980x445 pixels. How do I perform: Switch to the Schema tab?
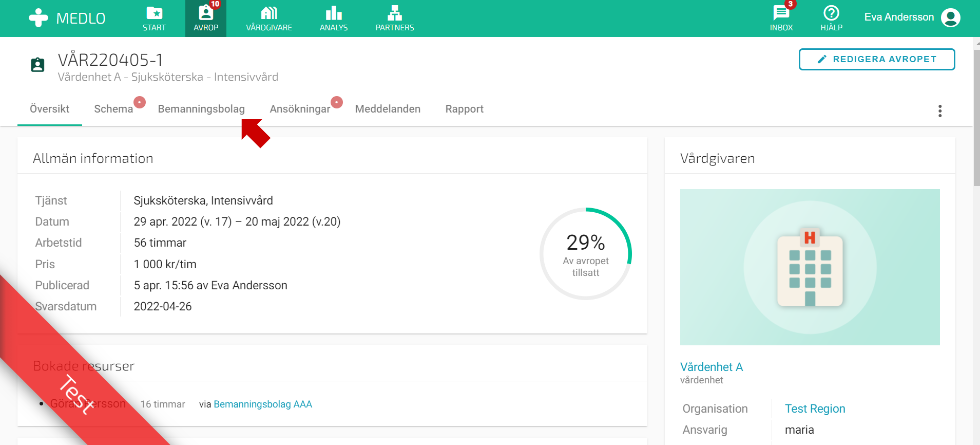[113, 109]
